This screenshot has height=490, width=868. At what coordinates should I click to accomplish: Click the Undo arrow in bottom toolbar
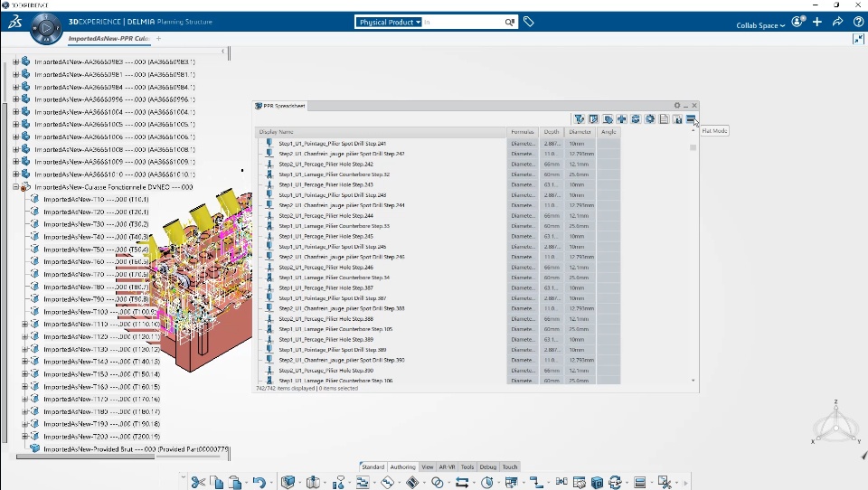coord(259,482)
